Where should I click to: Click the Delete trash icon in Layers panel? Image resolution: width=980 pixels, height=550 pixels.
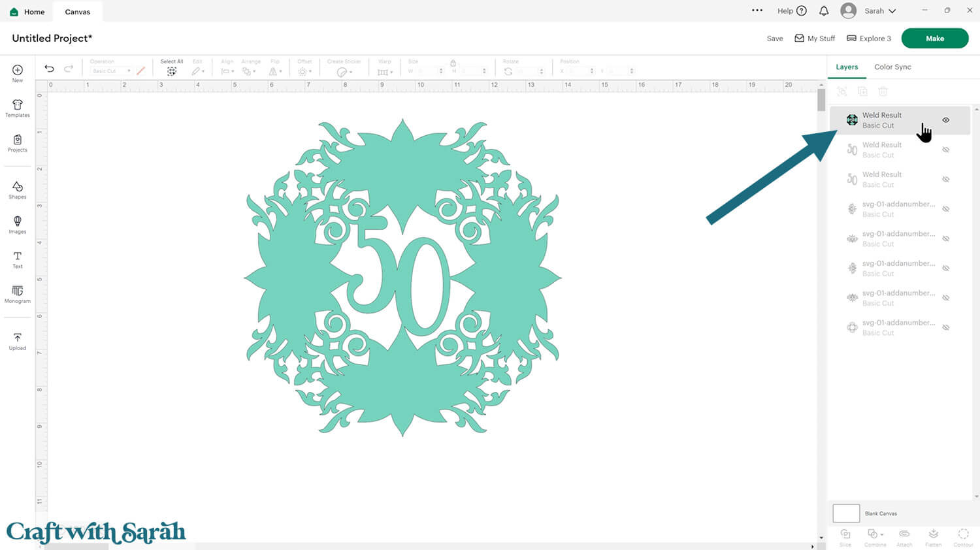883,91
